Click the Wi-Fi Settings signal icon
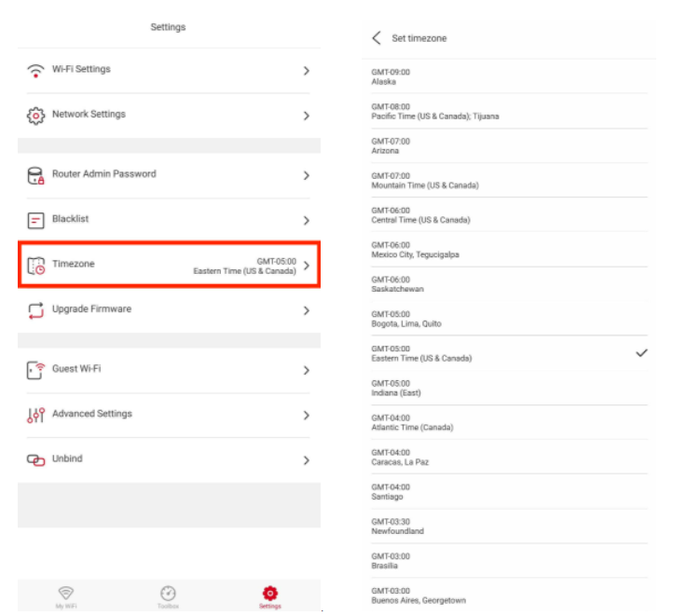 coord(36,71)
